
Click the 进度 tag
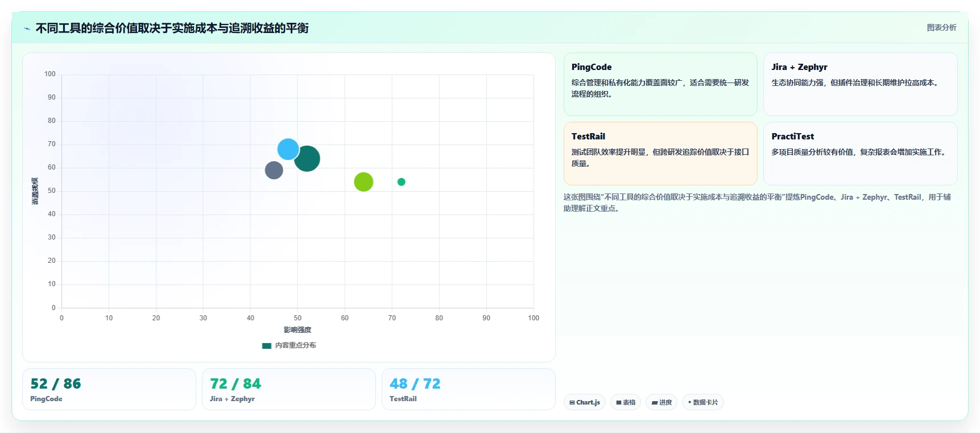click(661, 402)
